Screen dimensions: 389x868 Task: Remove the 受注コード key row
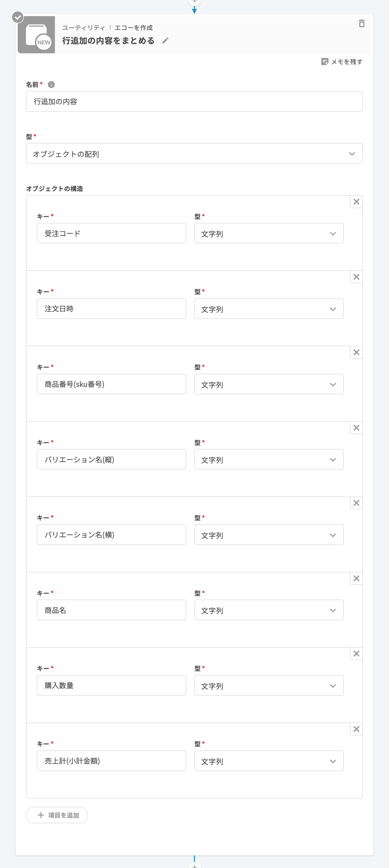(x=356, y=202)
